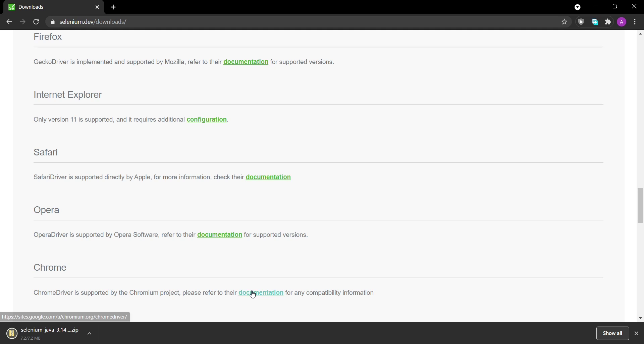Click the forward navigation arrow
The height and width of the screenshot is (344, 644).
click(22, 22)
